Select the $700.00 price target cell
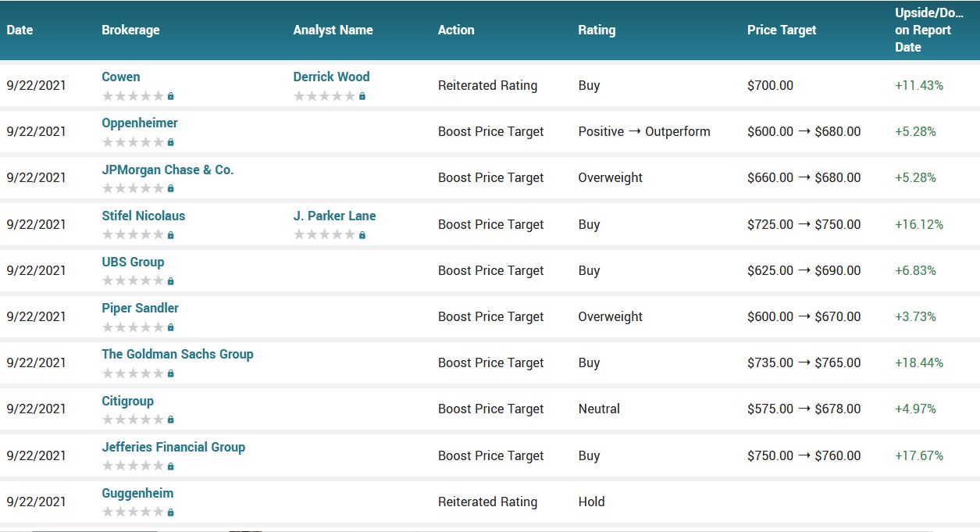Viewport: 980px width, 532px height. (x=770, y=85)
